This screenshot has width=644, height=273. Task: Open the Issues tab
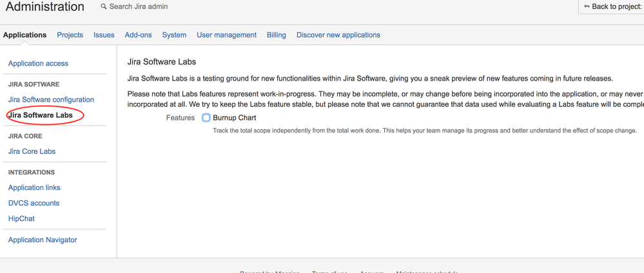(x=104, y=35)
